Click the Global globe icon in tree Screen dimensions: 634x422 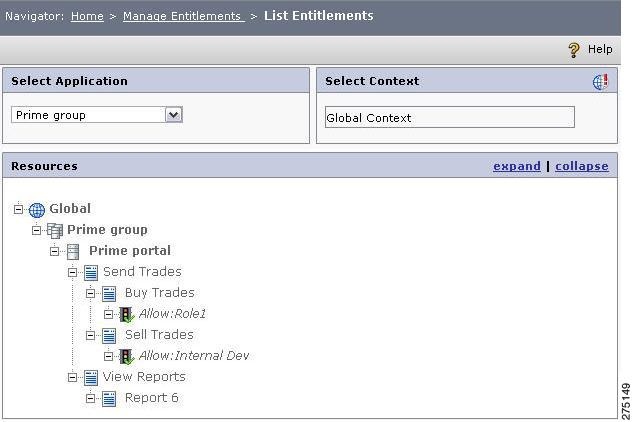[37, 210]
